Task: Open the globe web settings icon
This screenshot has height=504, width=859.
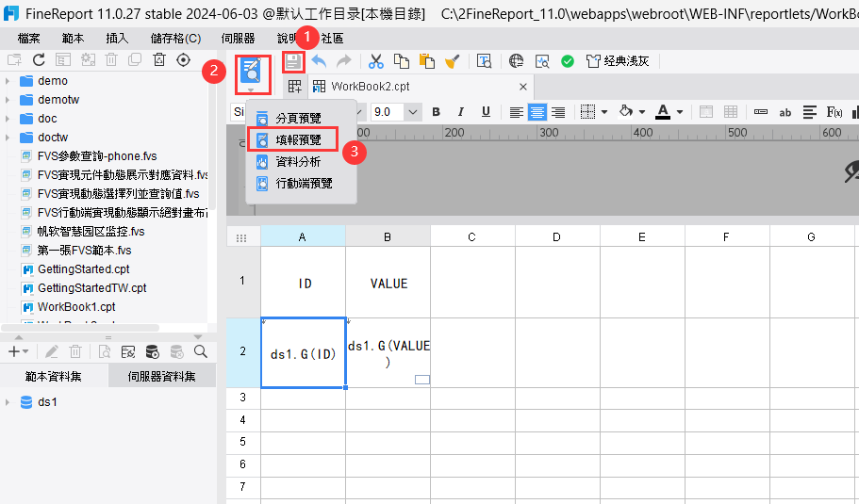Action: 516,61
